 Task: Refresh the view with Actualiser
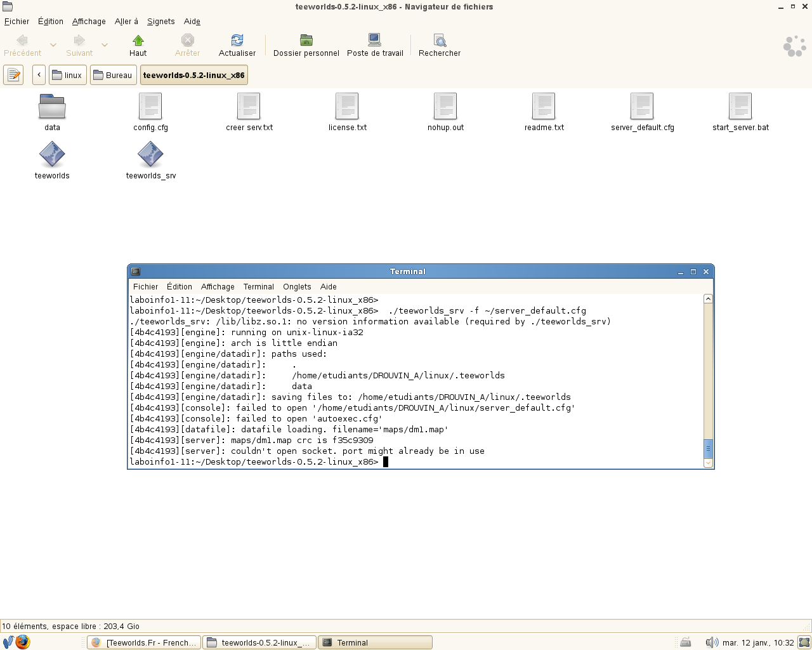(x=237, y=43)
